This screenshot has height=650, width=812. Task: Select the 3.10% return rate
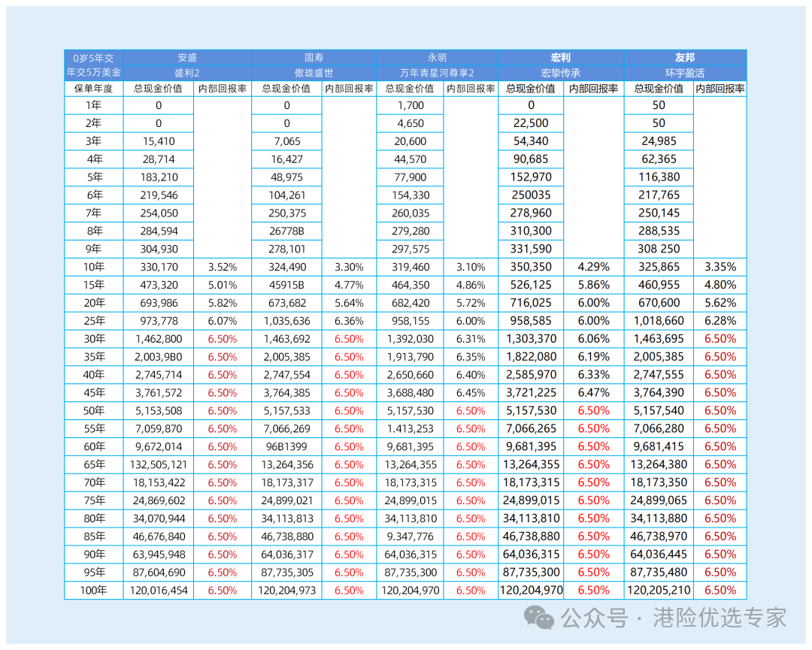point(471,267)
